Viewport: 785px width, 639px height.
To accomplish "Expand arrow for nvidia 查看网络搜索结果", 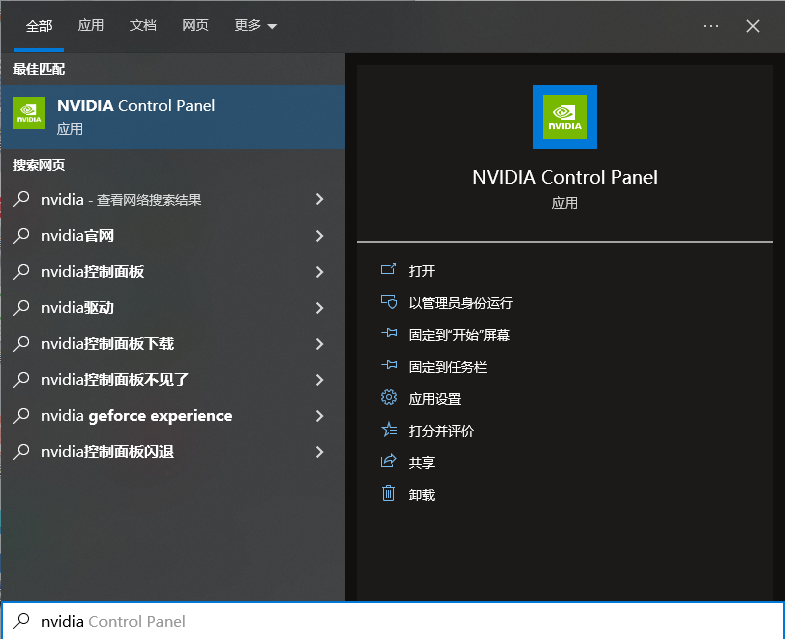I will (320, 199).
